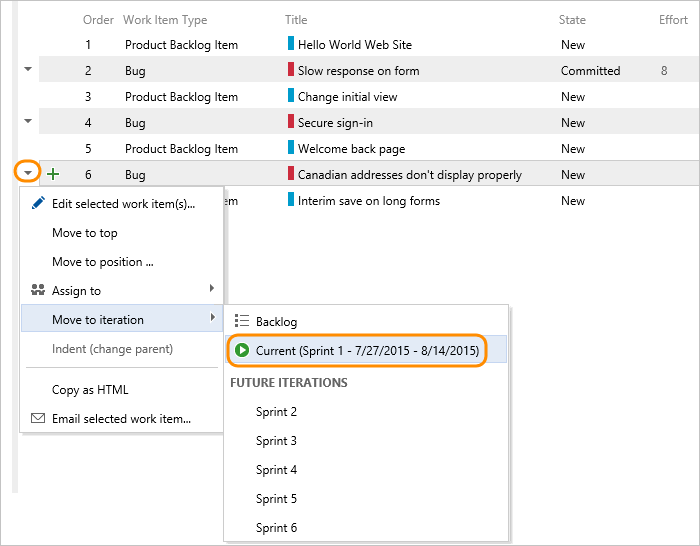Image resolution: width=700 pixels, height=546 pixels.
Task: Expand the Assign to submenu arrow
Action: click(x=212, y=288)
